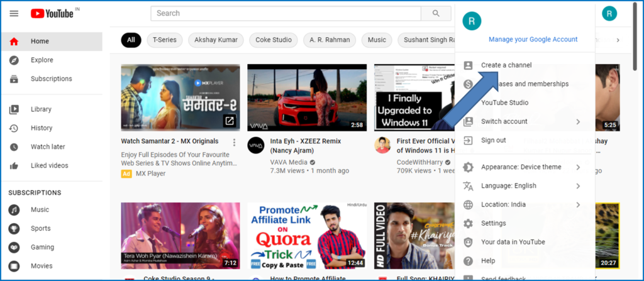Open Watch later in the sidebar

coord(52,146)
